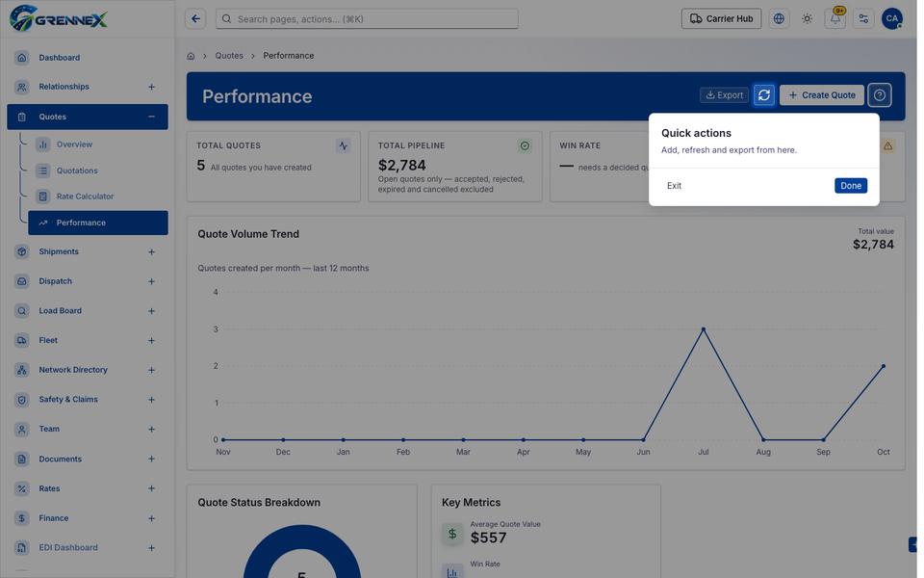The image size is (924, 578).
Task: Go back with the arrow button
Action: tap(195, 19)
